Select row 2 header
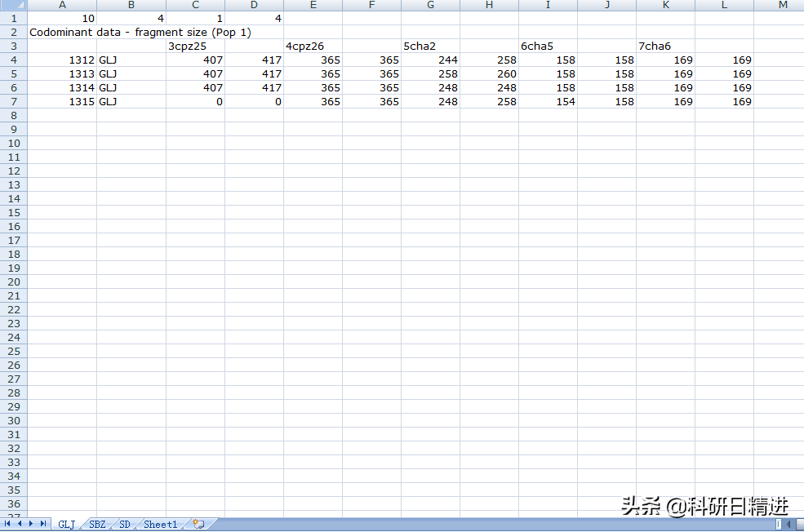804x532 pixels. click(x=14, y=32)
